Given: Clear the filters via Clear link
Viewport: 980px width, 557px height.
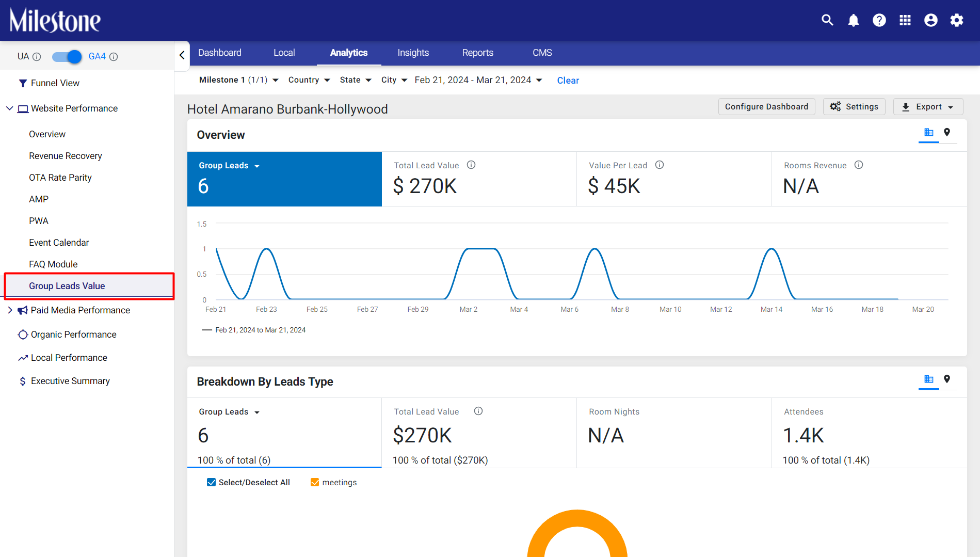Looking at the screenshot, I should click(568, 81).
